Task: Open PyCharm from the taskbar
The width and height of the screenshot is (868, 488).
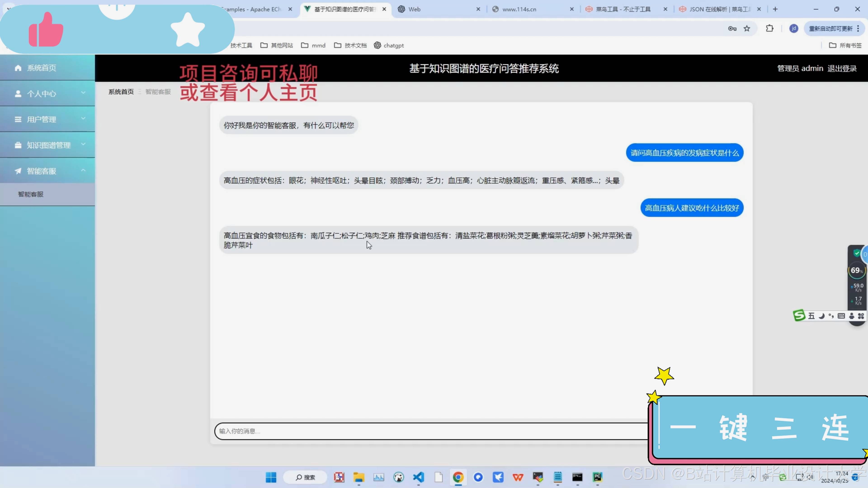Action: pyautogui.click(x=597, y=477)
